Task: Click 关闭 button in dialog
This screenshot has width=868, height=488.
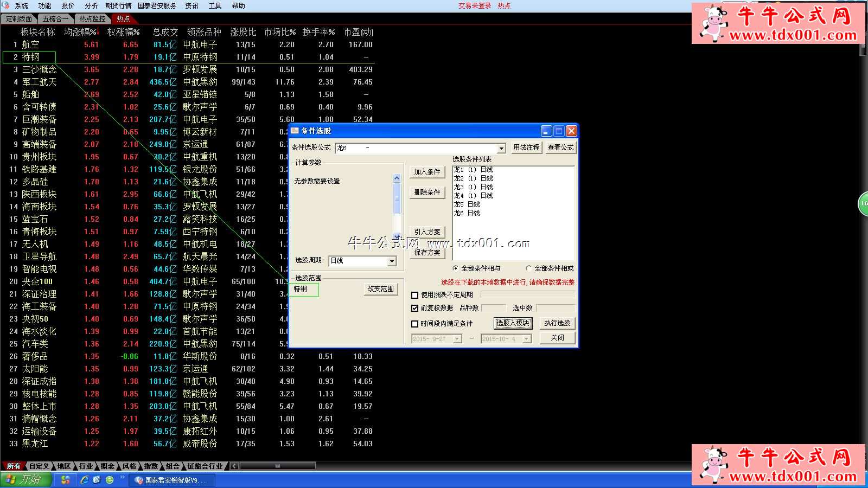Action: tap(557, 338)
